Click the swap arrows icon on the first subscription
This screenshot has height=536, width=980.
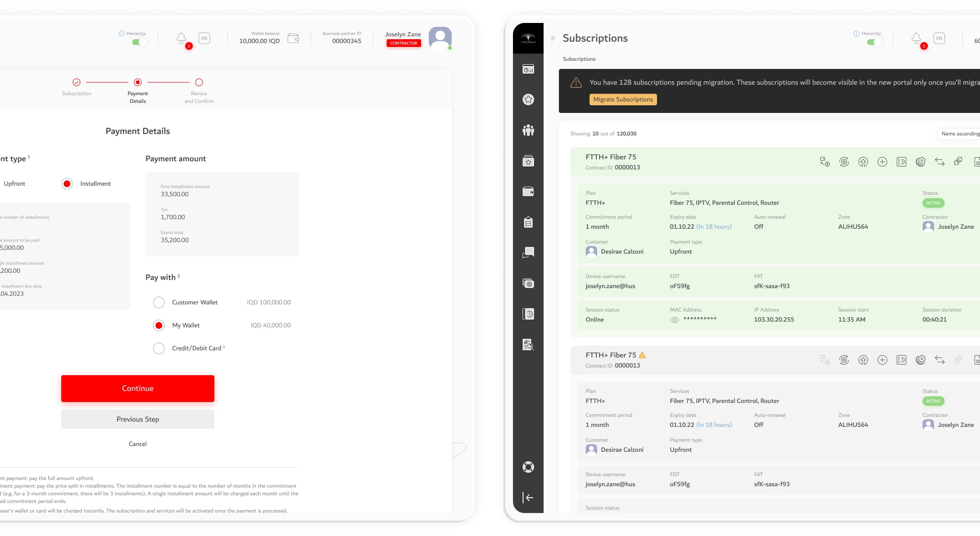coord(940,162)
